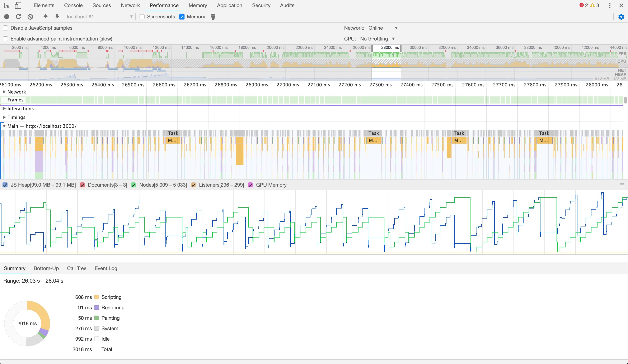Start a new performance recording
The image size is (628, 364).
coord(7,17)
